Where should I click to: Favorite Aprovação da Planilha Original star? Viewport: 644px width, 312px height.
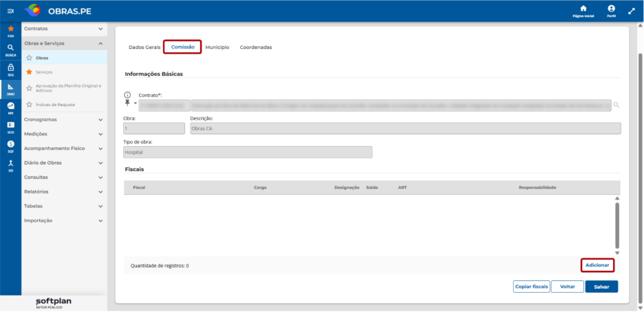click(29, 88)
